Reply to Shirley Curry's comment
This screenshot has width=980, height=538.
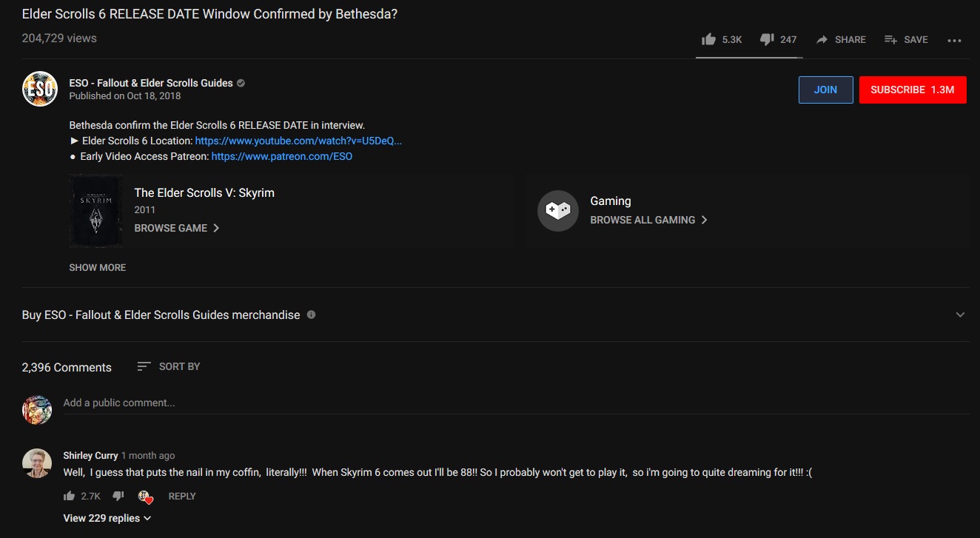(x=181, y=496)
